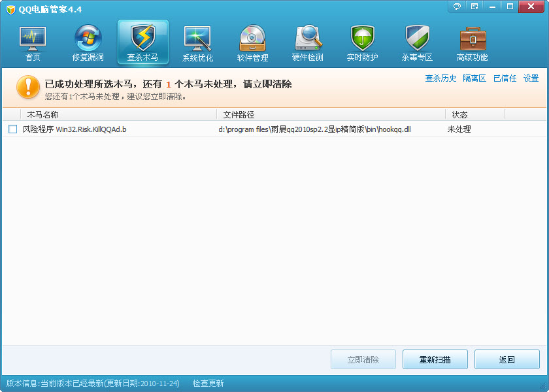Open the 首页 home section
Image resolution: width=549 pixels, height=392 pixels.
[33, 43]
